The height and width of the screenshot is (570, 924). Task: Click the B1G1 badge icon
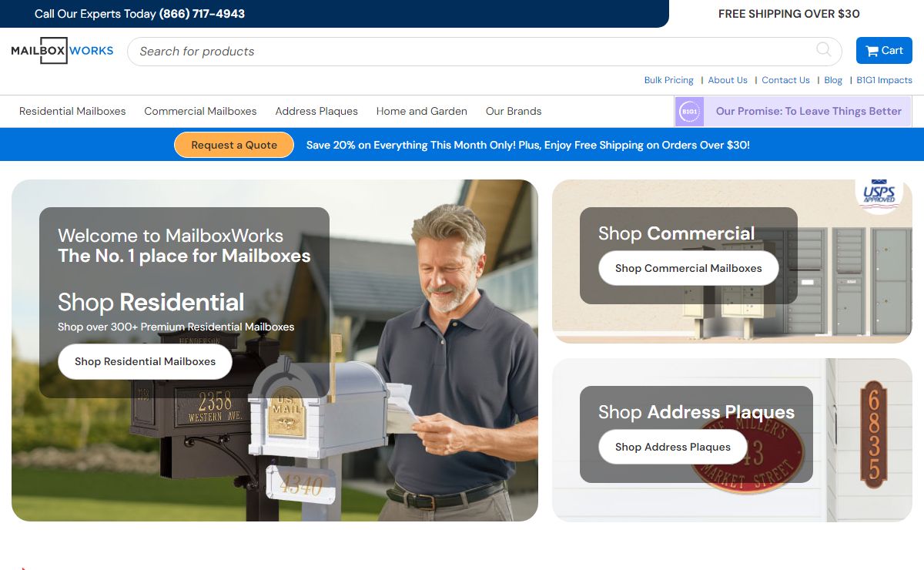click(690, 112)
